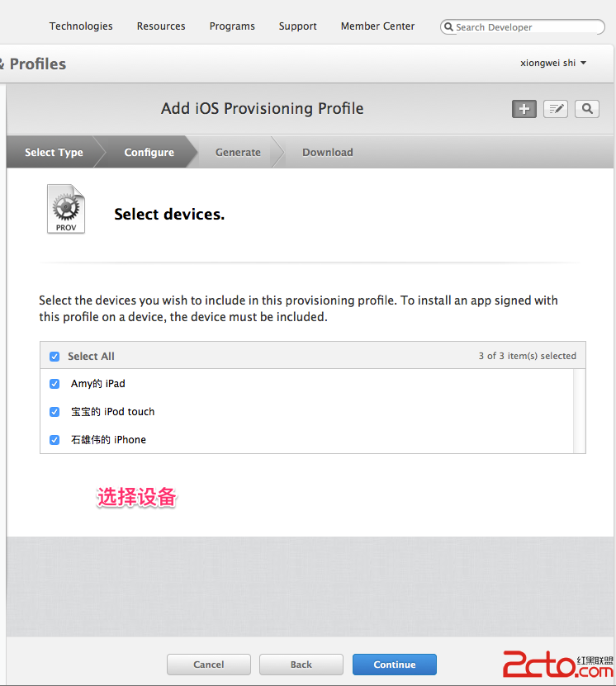The width and height of the screenshot is (616, 686).
Task: Return to the Select Type step
Action: pos(54,153)
